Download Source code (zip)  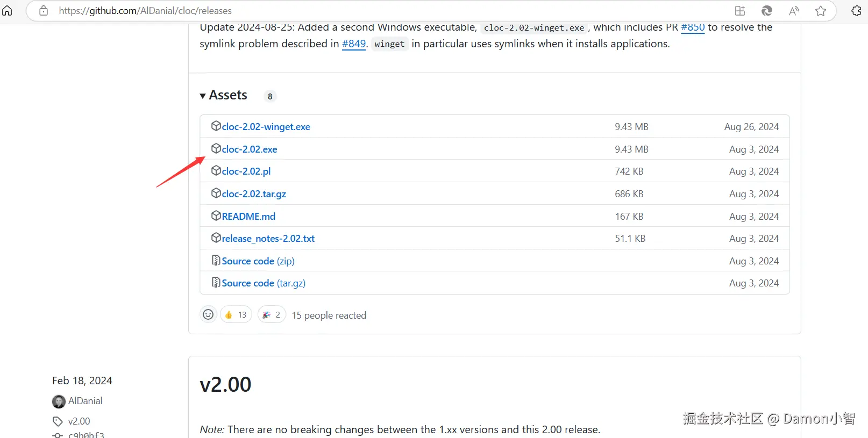coord(258,261)
